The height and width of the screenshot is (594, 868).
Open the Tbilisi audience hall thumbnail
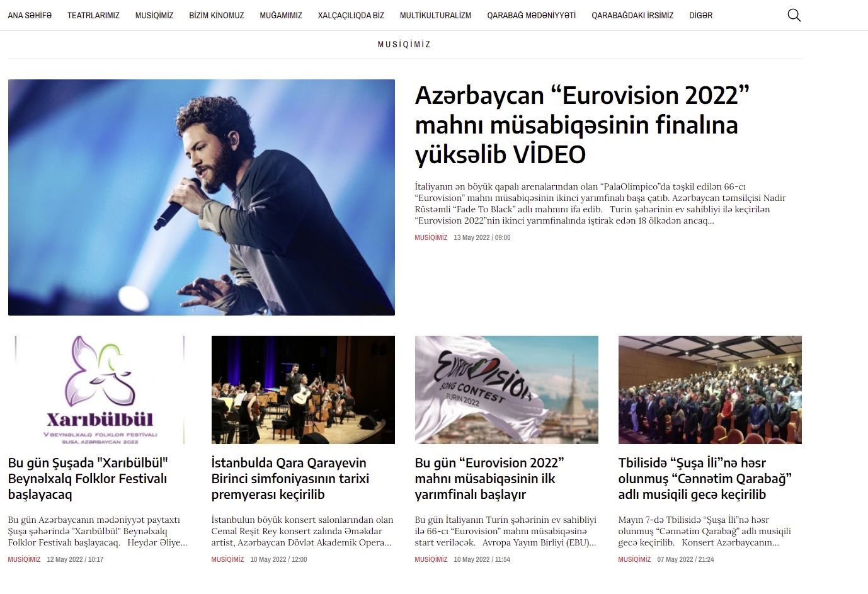710,390
